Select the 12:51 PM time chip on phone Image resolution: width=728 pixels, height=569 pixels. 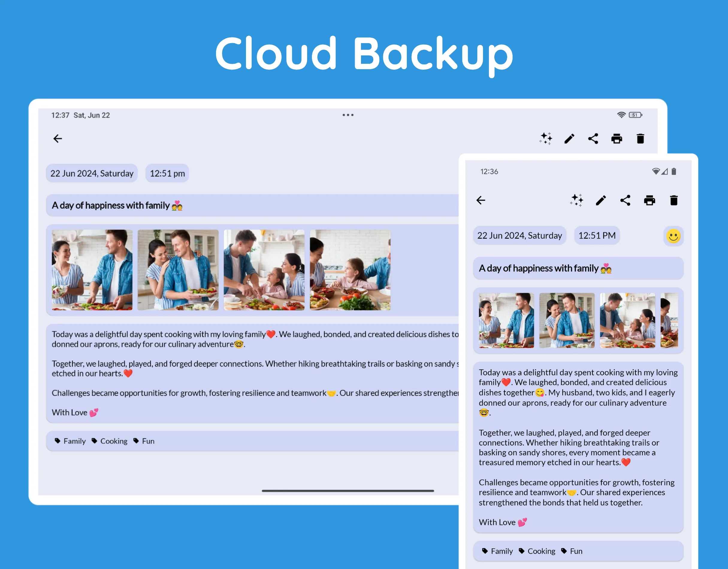[x=597, y=235]
